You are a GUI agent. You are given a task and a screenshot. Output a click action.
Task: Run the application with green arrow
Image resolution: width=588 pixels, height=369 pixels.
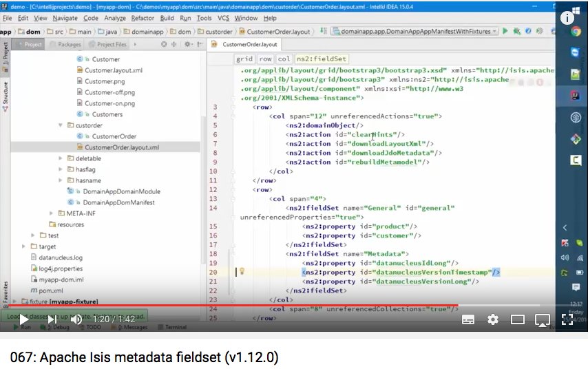(x=505, y=31)
